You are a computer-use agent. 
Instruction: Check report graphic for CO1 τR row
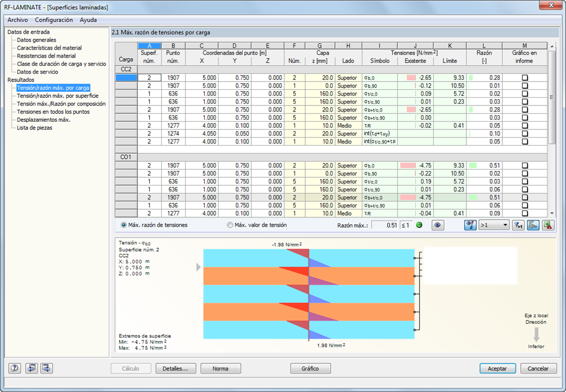pyautogui.click(x=525, y=213)
